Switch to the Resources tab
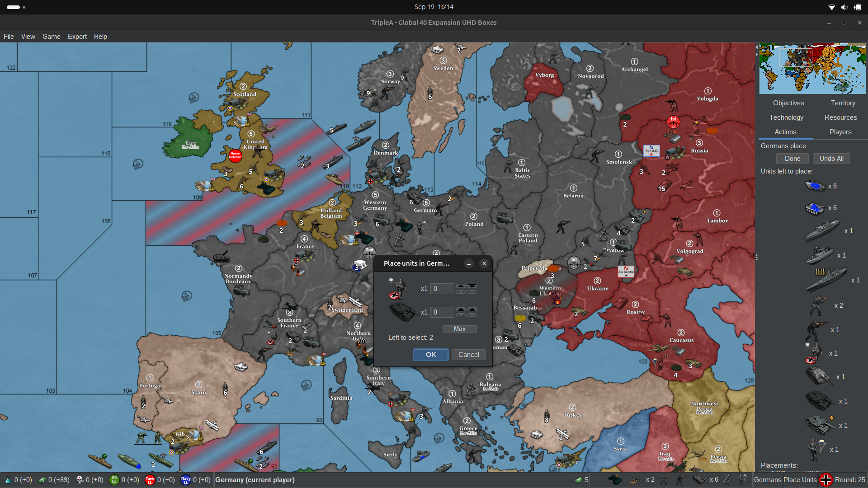Image resolution: width=868 pixels, height=488 pixels. [840, 117]
